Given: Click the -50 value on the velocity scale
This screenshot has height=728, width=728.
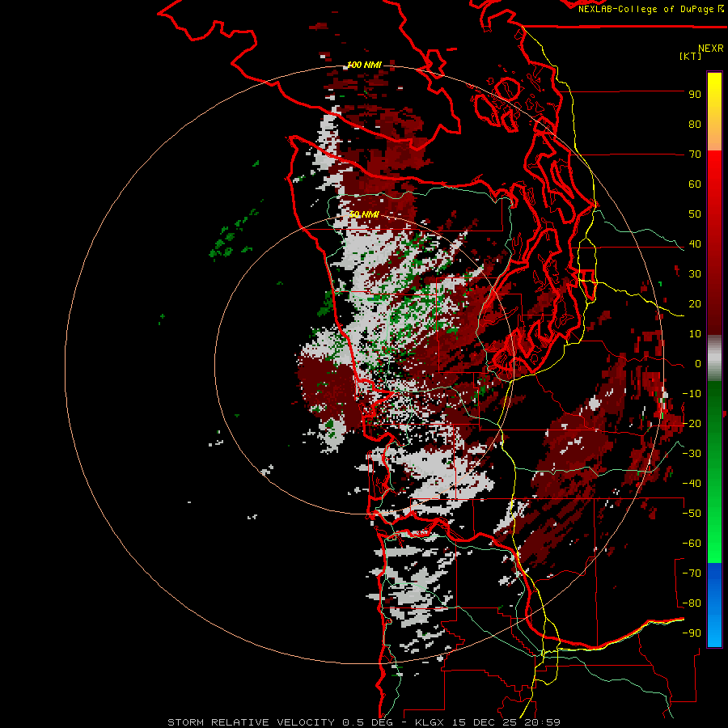Looking at the screenshot, I should pyautogui.click(x=692, y=514).
